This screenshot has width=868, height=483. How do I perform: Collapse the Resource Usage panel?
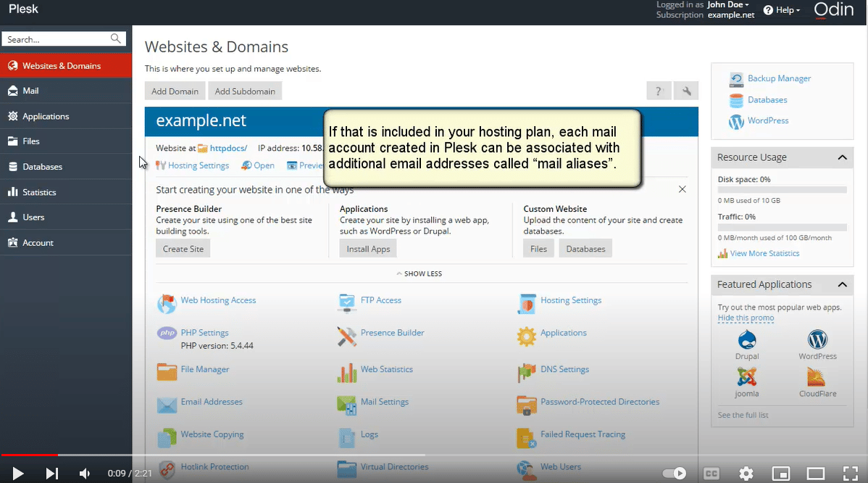(842, 157)
